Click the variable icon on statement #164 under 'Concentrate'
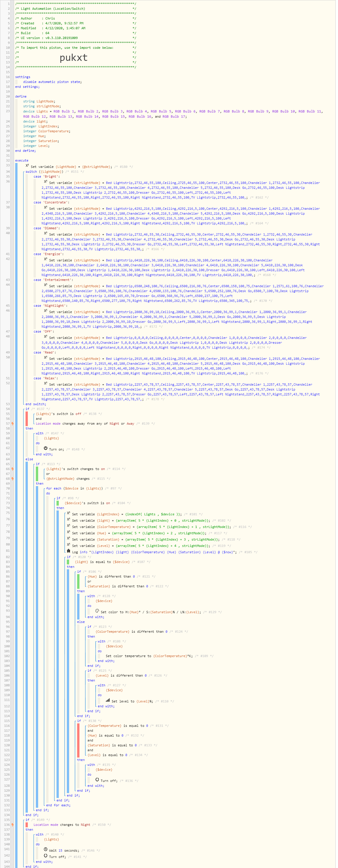 (46, 207)
